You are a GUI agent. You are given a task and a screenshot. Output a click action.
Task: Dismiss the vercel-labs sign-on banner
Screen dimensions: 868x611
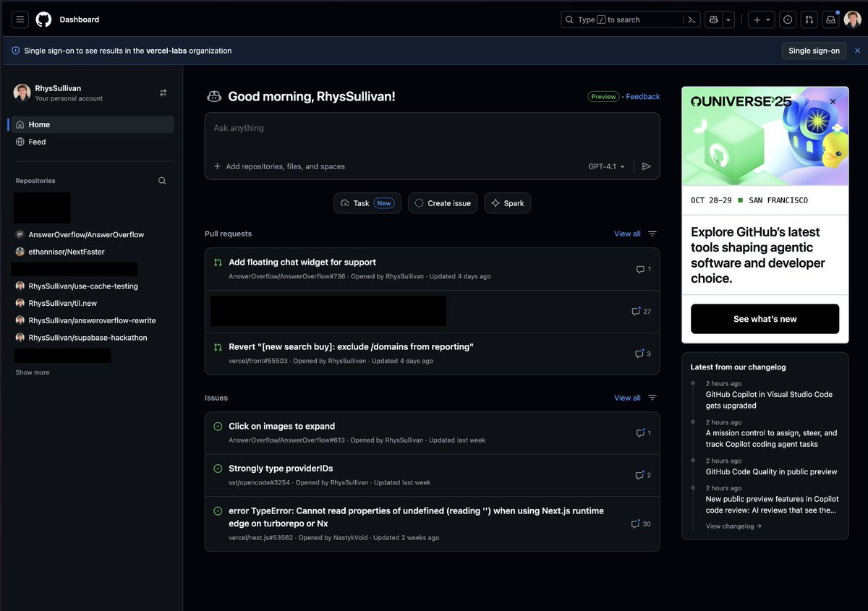pos(857,51)
